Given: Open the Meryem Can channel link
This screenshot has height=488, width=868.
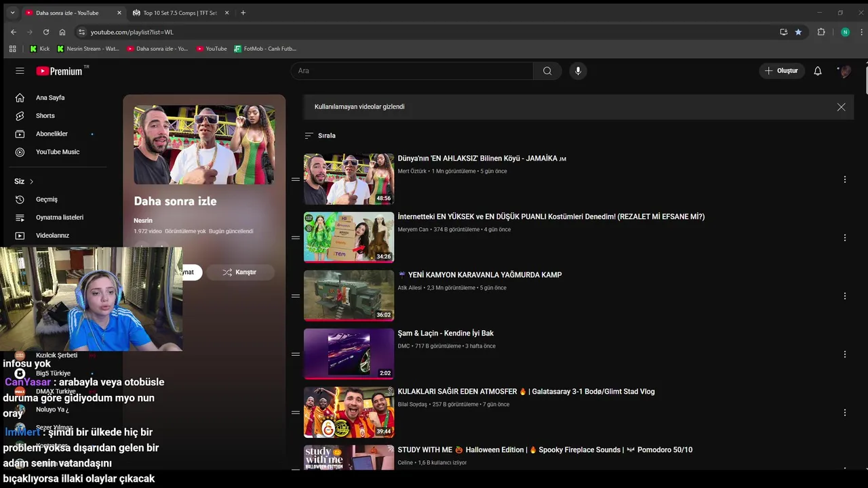Looking at the screenshot, I should pos(413,230).
